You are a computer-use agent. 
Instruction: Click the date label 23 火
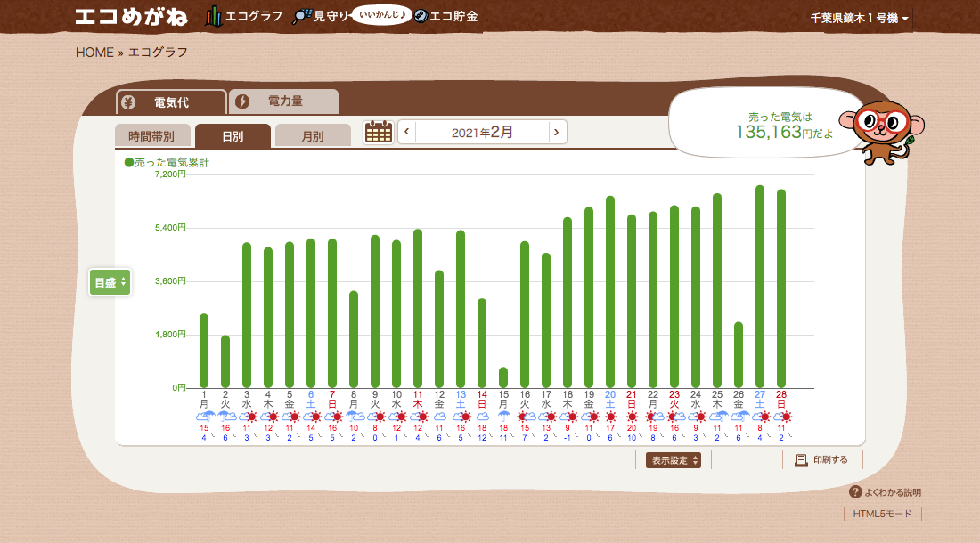[x=674, y=400]
